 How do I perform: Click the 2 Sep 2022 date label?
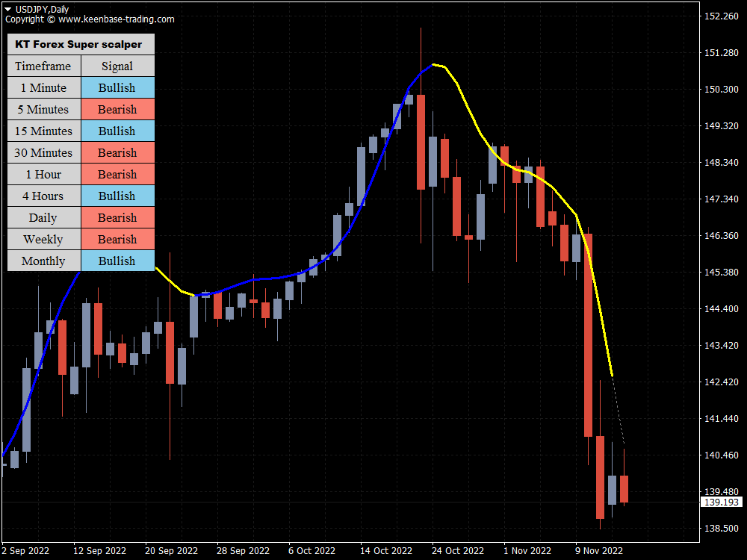[x=25, y=551]
